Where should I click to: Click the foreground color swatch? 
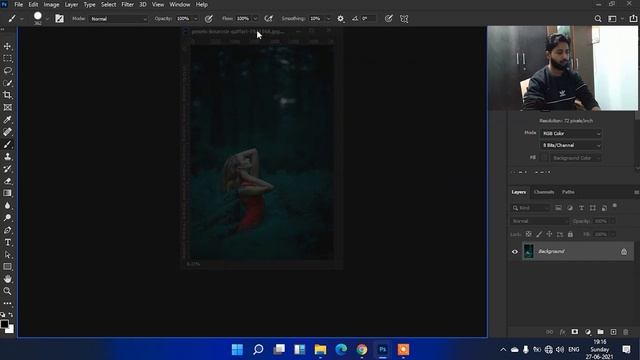[4, 324]
